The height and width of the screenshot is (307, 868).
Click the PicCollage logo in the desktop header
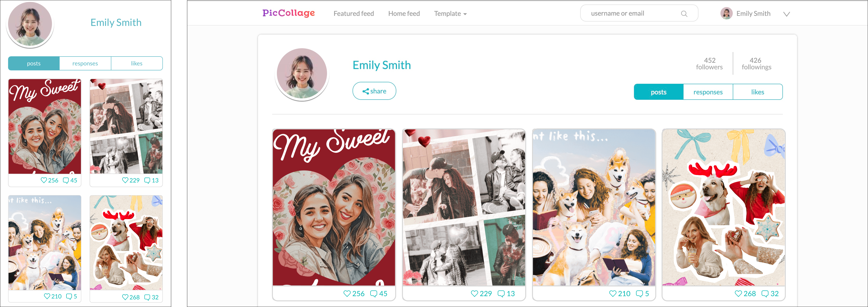pyautogui.click(x=288, y=13)
